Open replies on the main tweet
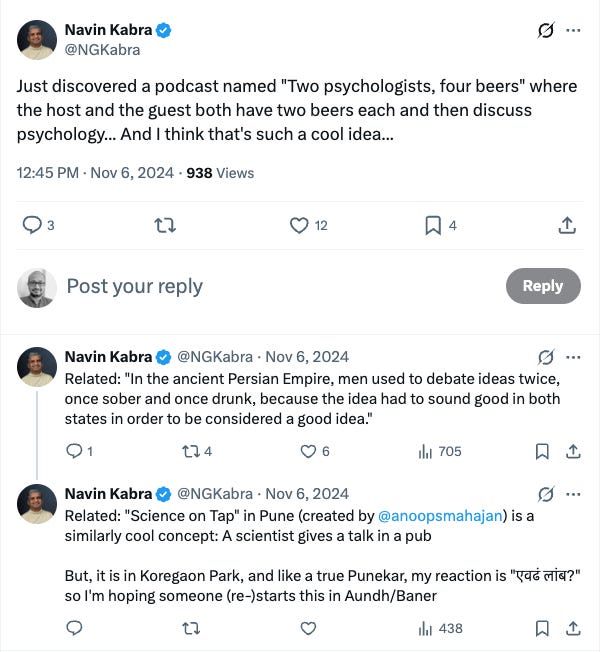The image size is (602, 652). point(32,225)
